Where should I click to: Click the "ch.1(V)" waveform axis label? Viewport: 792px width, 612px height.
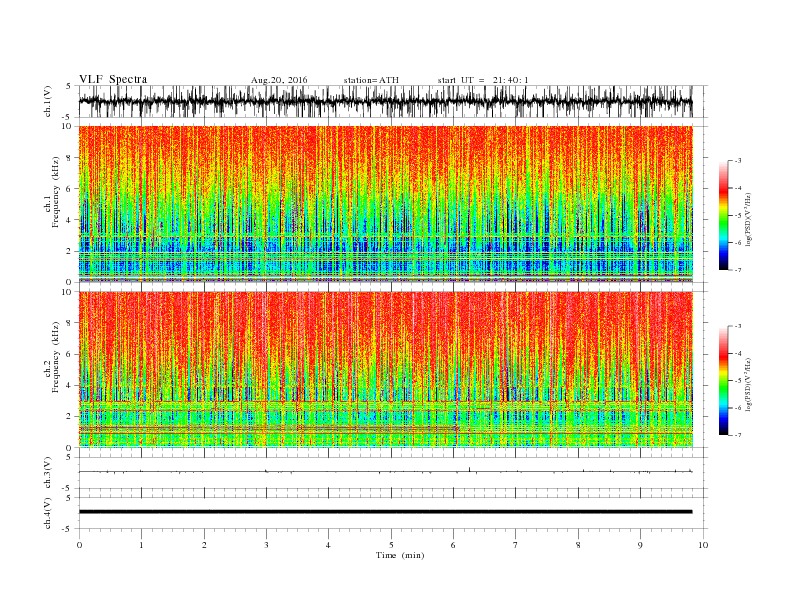(48, 101)
